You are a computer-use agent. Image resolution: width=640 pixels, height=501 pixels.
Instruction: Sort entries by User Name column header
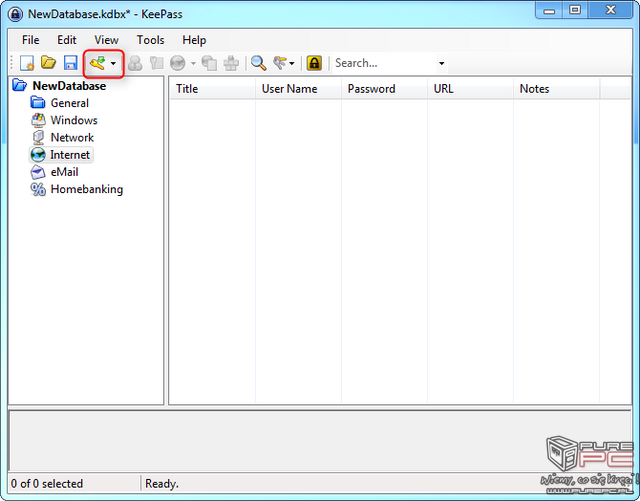click(298, 89)
